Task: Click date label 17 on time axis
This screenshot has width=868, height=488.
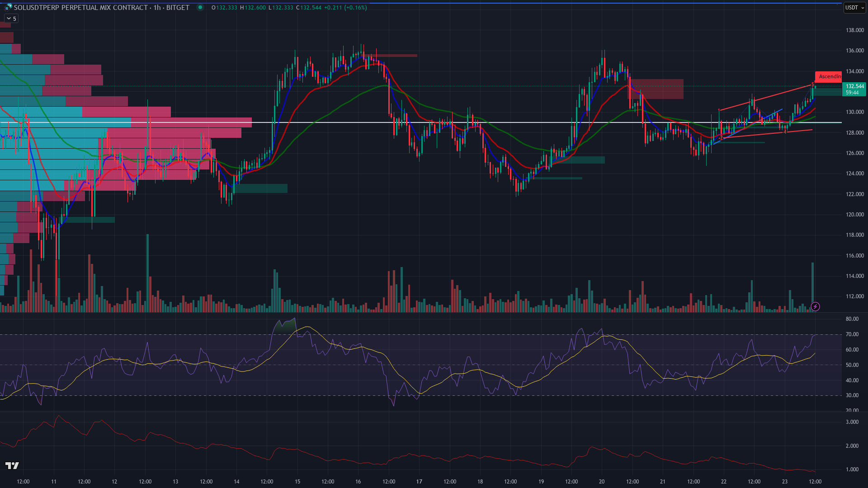Action: pyautogui.click(x=419, y=481)
